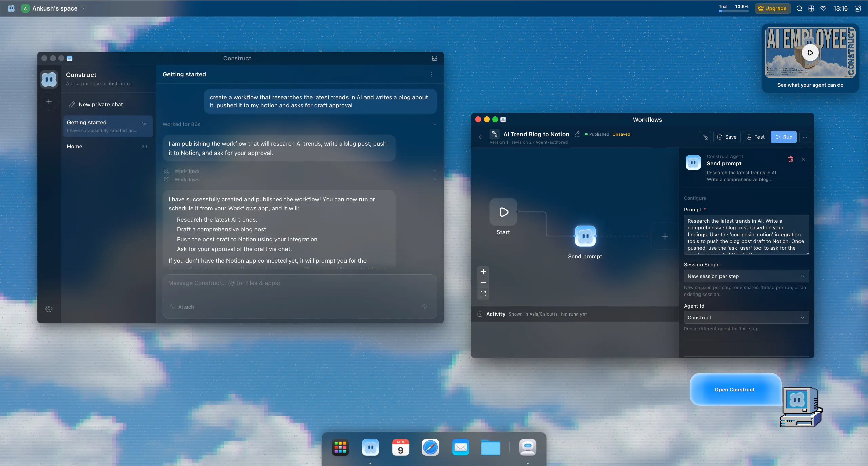Open the app launcher grid in the dock
This screenshot has width=868, height=466.
click(x=340, y=448)
